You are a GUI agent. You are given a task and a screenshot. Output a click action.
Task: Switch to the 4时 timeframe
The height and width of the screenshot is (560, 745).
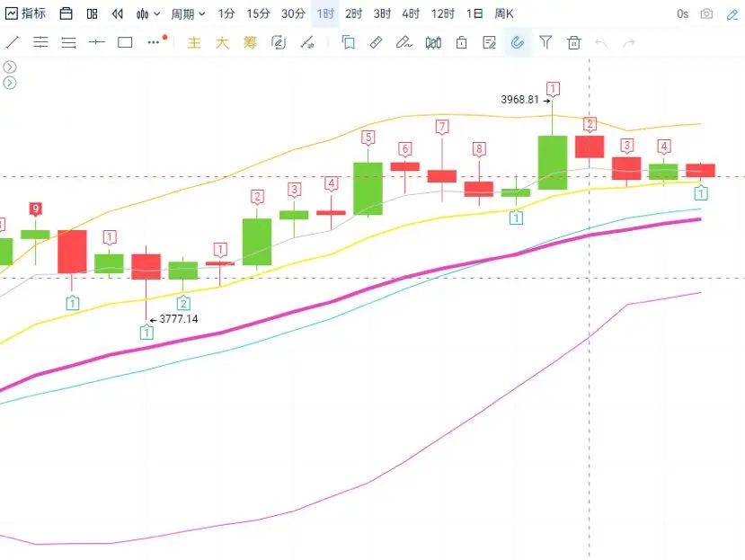[411, 13]
